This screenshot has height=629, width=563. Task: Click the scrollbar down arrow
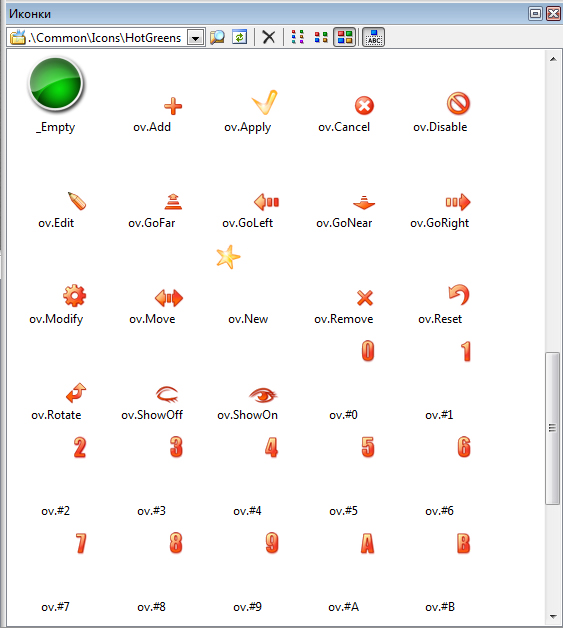[553, 617]
